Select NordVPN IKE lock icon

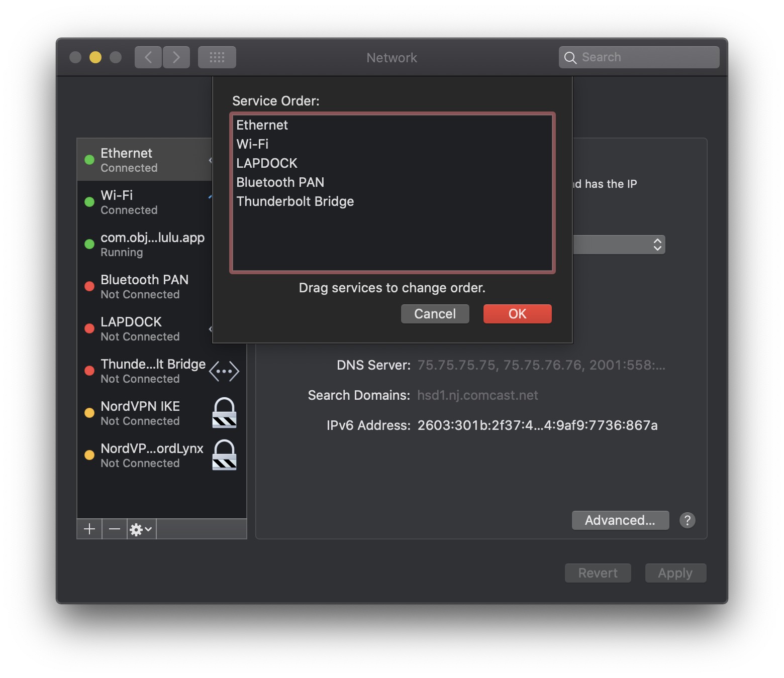coord(224,413)
